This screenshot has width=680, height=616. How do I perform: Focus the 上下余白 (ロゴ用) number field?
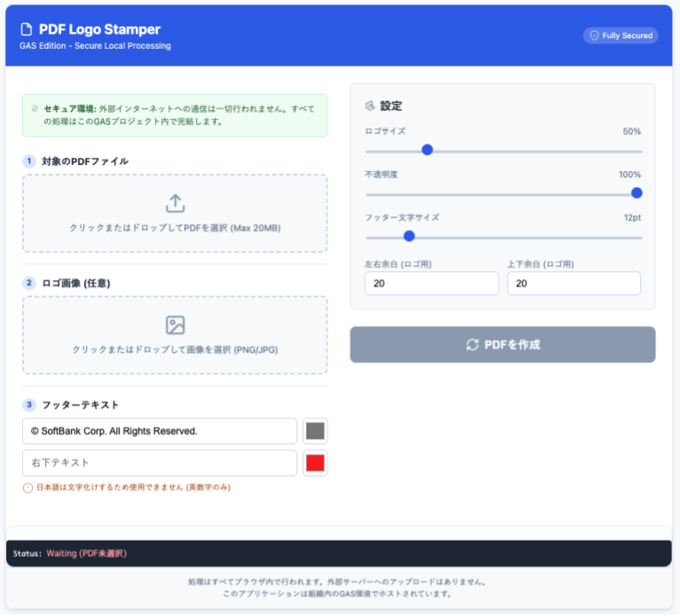[x=574, y=284]
